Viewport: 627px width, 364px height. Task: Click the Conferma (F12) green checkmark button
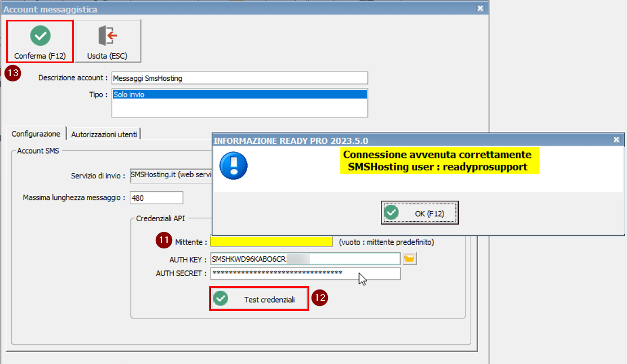point(40,41)
